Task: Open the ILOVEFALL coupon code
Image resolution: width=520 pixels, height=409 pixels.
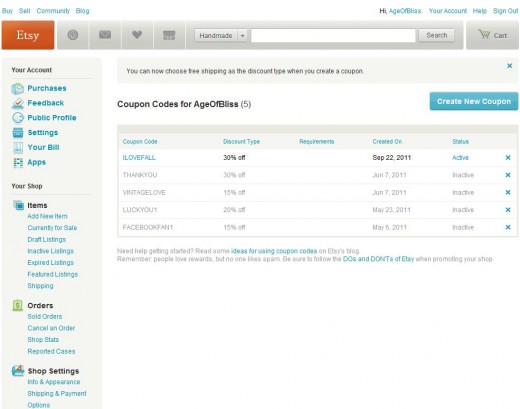Action: pos(139,158)
